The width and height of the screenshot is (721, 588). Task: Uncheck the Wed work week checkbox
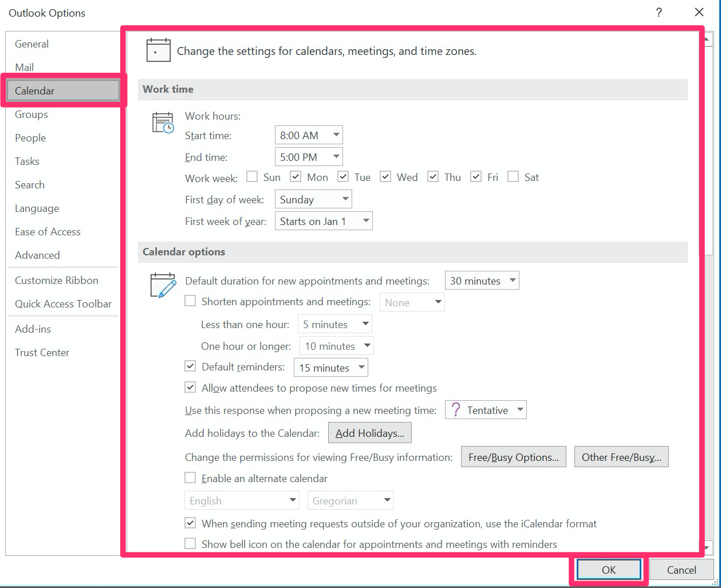coord(385,176)
